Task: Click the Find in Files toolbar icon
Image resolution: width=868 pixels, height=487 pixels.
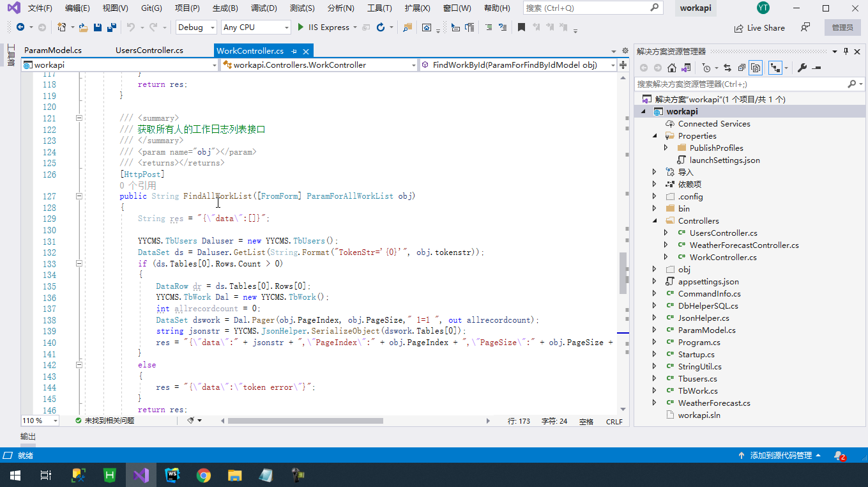Action: (407, 27)
